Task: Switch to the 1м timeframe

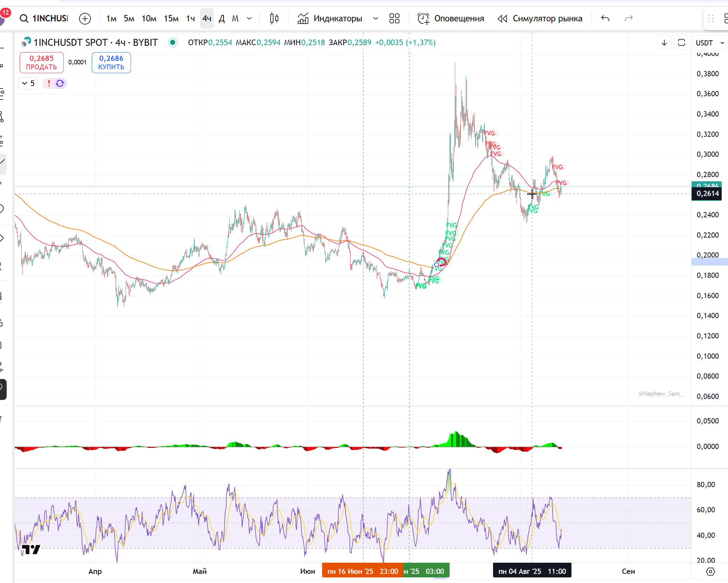Action: tap(111, 18)
